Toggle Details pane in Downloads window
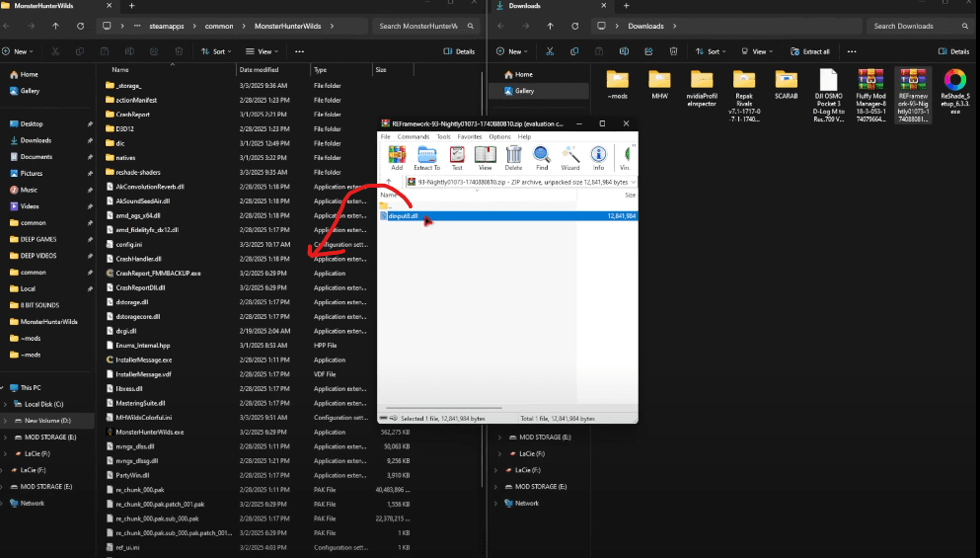The image size is (980, 558). point(953,51)
